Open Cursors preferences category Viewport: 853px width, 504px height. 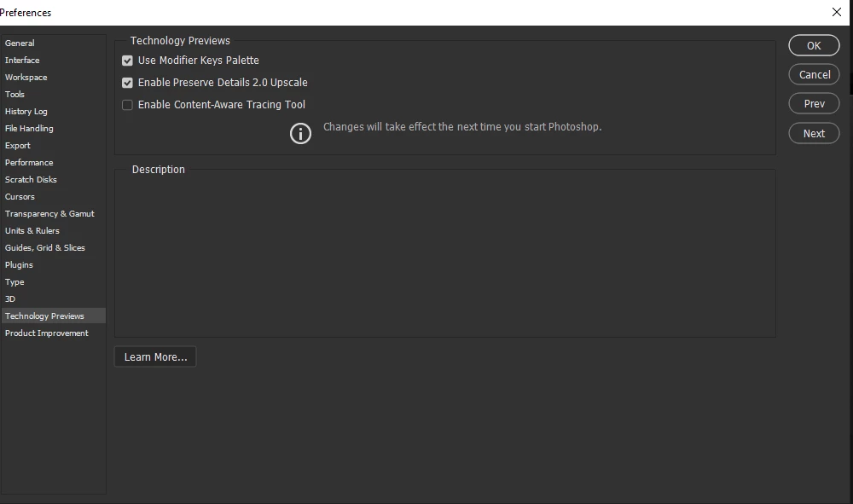pos(53,197)
